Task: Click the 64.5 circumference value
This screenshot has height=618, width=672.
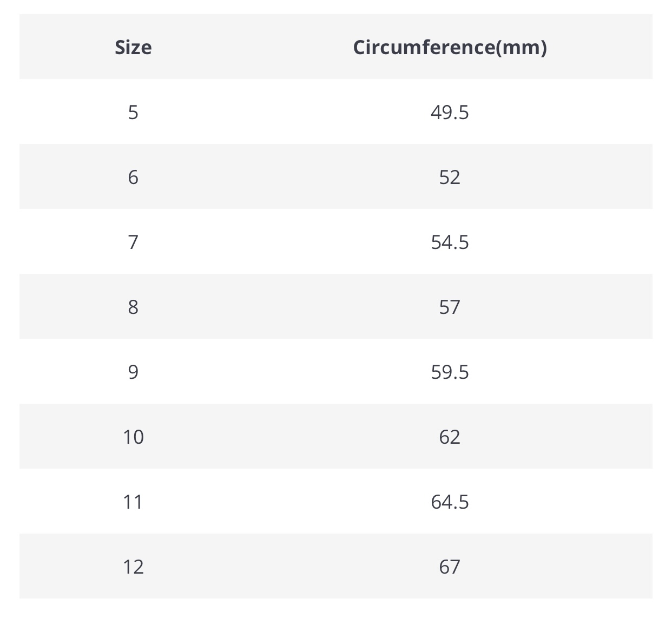Action: click(450, 502)
